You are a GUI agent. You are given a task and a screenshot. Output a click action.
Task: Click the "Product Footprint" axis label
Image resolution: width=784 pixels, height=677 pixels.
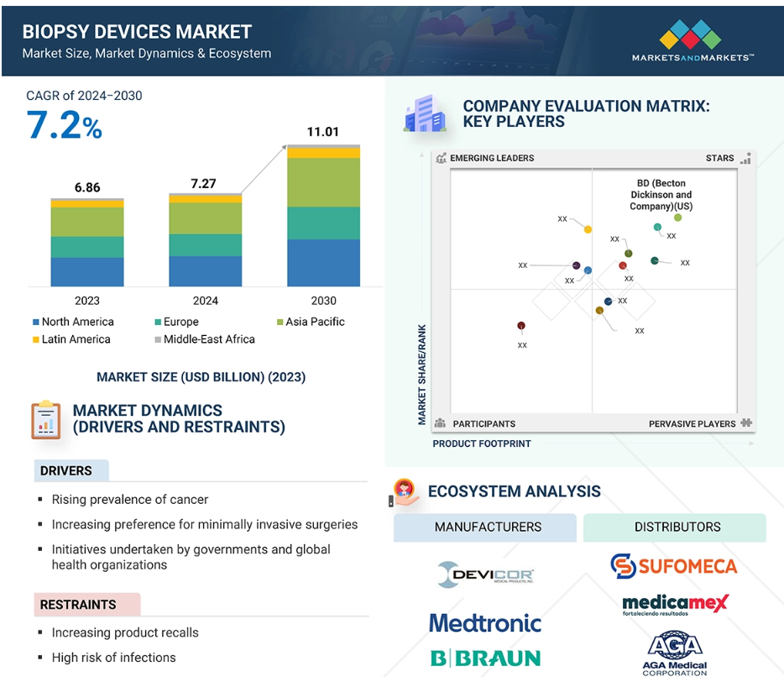pos(482,443)
